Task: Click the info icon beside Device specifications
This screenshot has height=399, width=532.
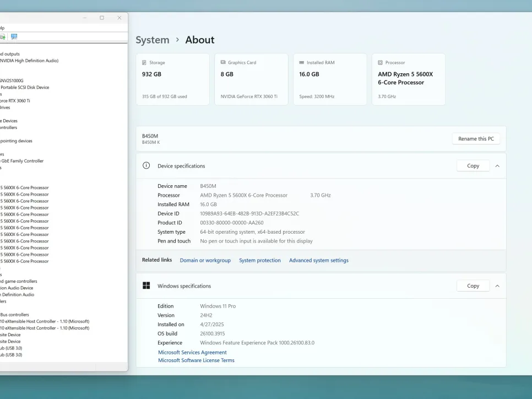Action: (146, 166)
